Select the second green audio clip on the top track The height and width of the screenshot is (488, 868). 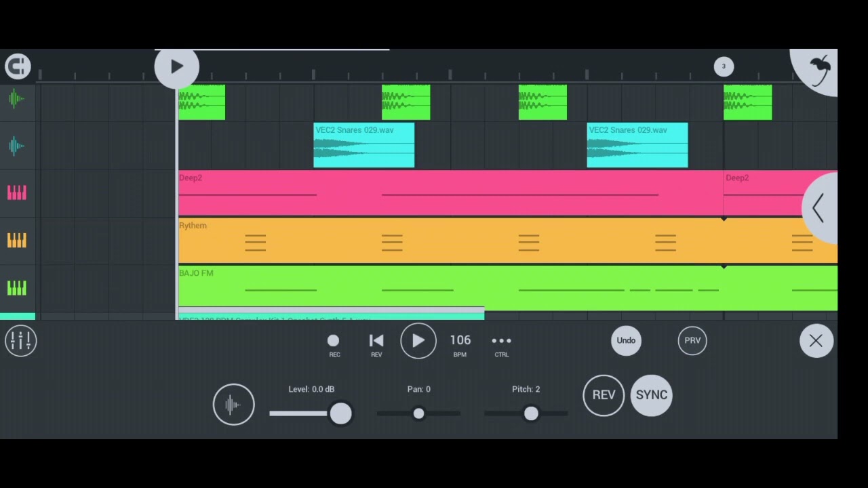406,102
